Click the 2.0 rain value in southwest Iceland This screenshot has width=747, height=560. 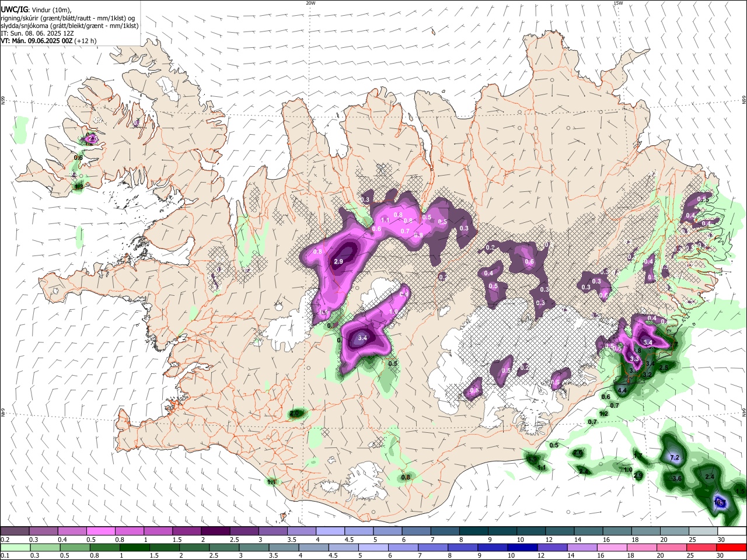295,413
